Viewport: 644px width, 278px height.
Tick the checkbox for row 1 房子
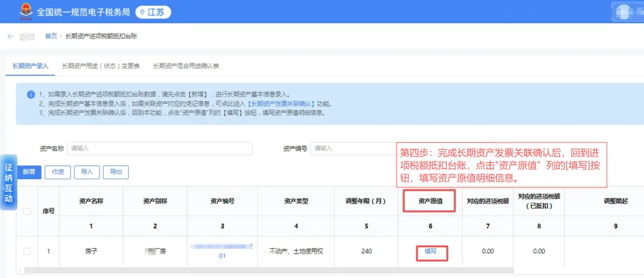click(x=27, y=251)
